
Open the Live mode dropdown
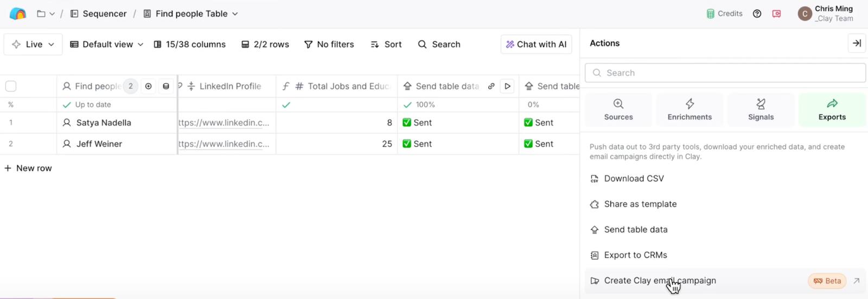click(33, 44)
